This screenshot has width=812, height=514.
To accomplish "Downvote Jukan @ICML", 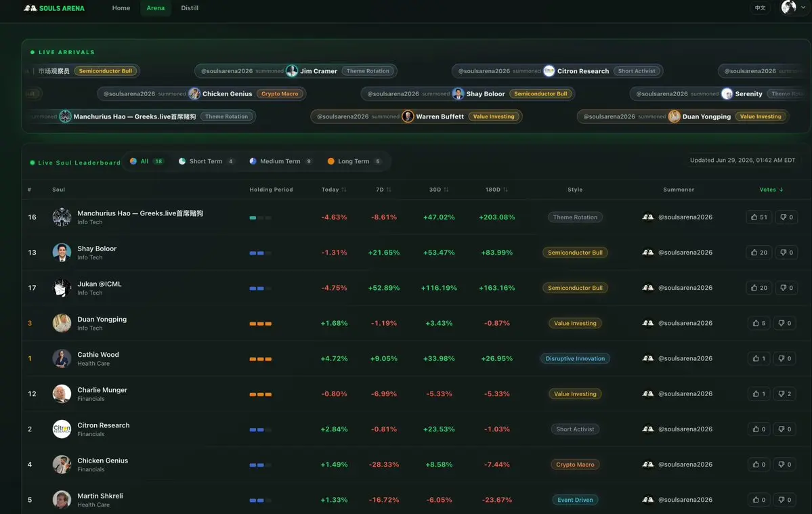I will click(786, 288).
